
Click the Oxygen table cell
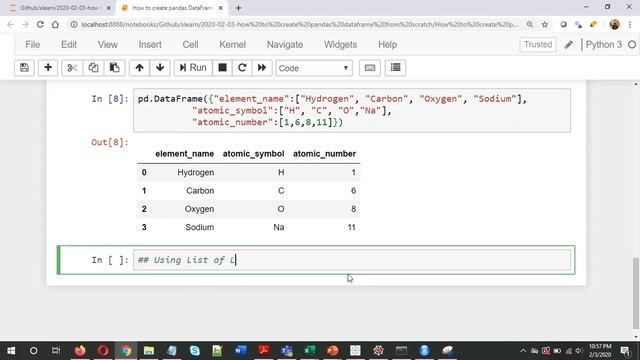click(199, 209)
